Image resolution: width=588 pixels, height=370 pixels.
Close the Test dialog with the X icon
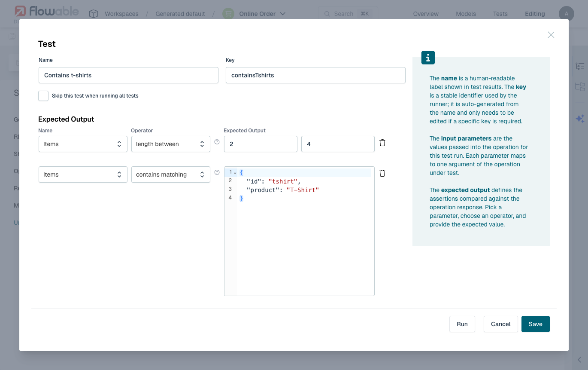click(x=551, y=35)
